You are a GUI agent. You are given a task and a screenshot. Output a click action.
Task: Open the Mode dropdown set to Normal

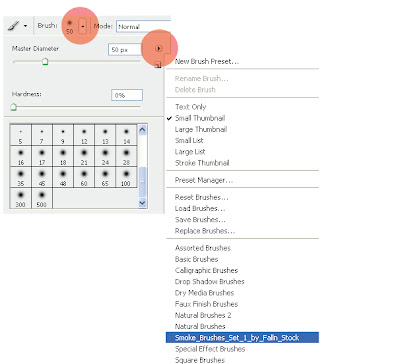143,27
